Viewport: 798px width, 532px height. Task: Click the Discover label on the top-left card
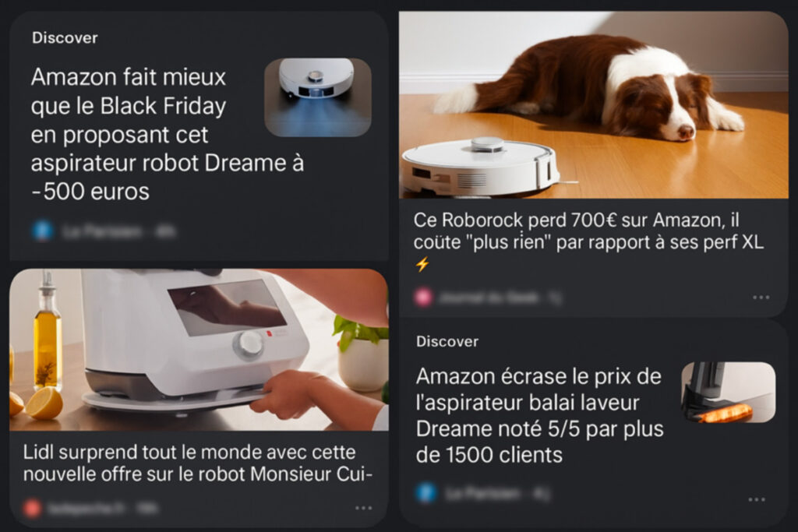pyautogui.click(x=65, y=37)
